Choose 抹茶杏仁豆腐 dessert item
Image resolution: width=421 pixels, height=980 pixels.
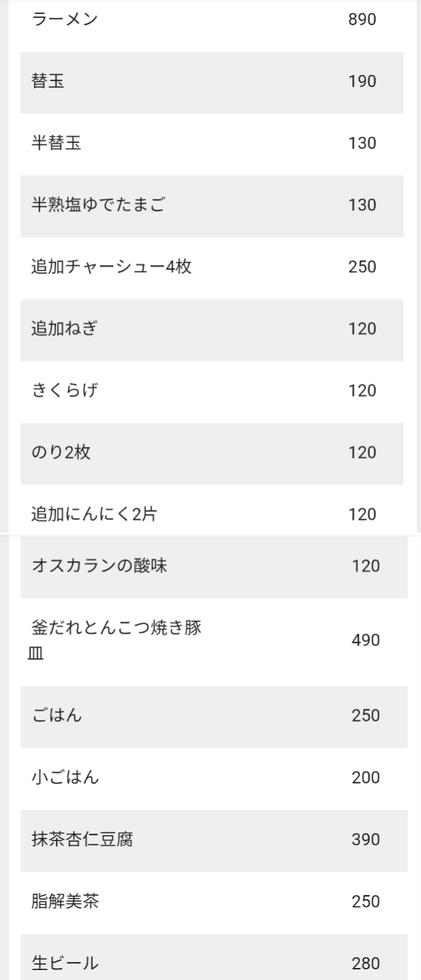tap(82, 839)
